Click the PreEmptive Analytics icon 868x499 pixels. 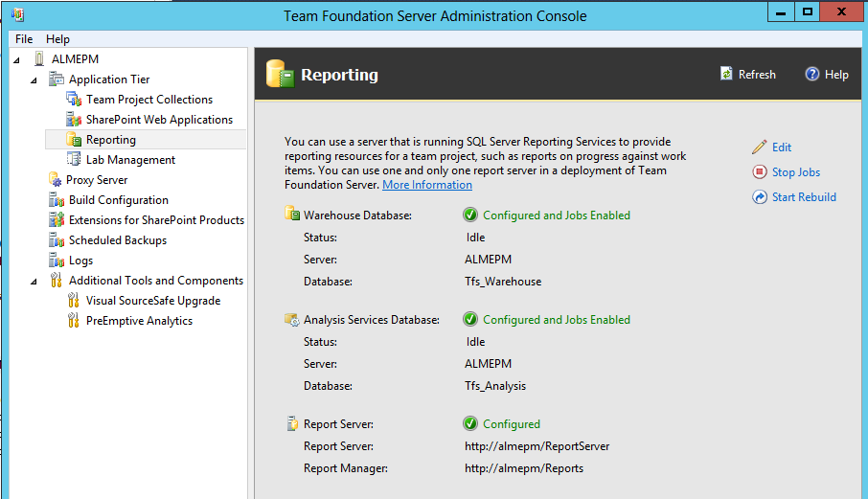[73, 320]
